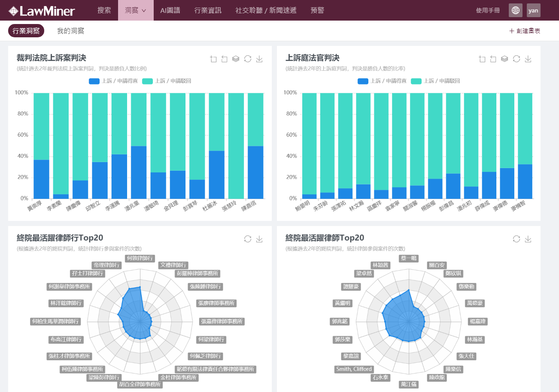Toggle 上訴/申請得直 legend in 上訴庭法官判決 chart

pyautogui.click(x=382, y=81)
